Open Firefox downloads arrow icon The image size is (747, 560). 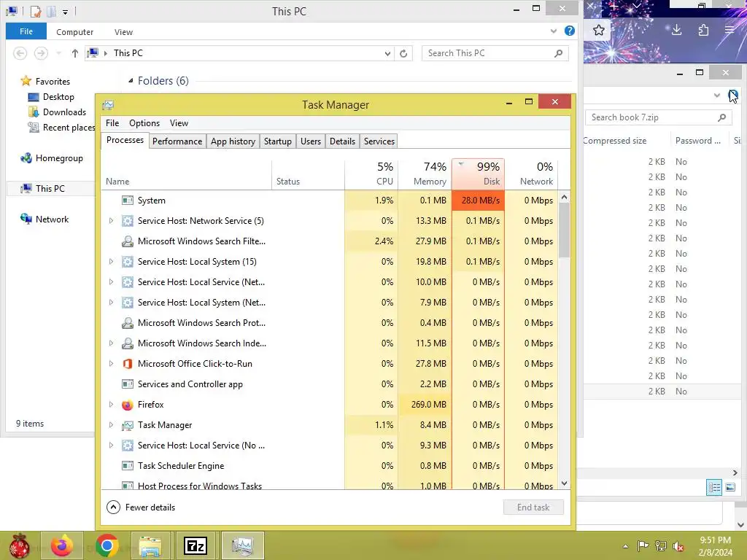tap(676, 31)
